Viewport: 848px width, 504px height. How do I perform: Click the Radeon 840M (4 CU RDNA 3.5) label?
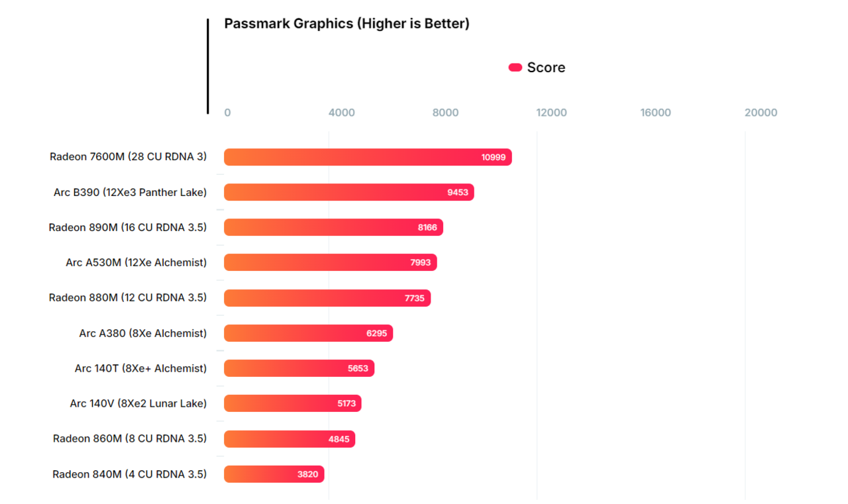tap(129, 474)
